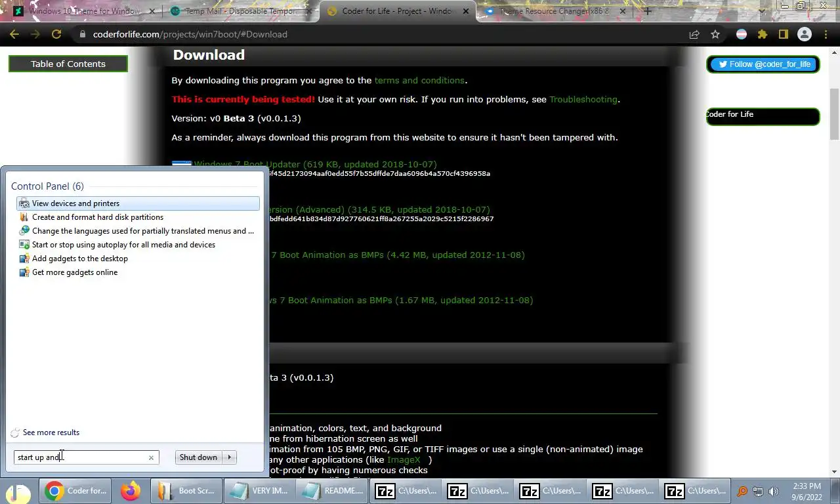Open the first 7-Zip taskbar window

point(404,491)
